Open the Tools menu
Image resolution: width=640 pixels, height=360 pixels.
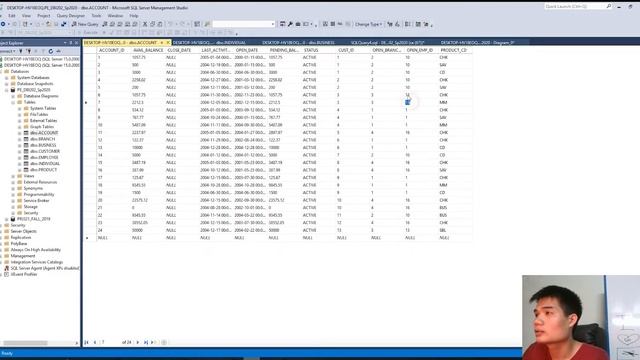[x=96, y=16]
